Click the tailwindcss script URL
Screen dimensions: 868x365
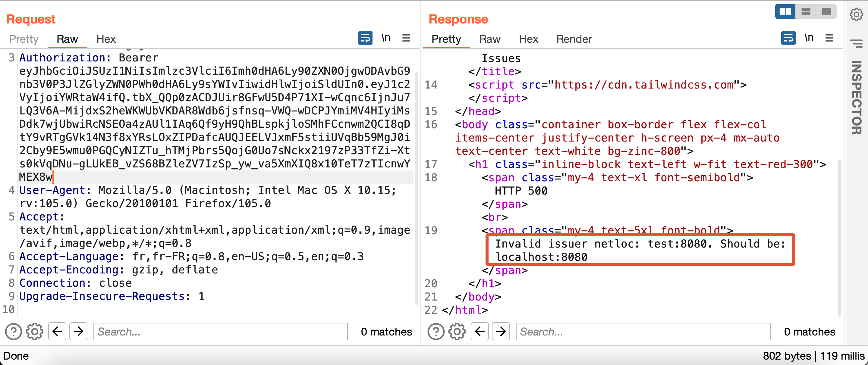pos(644,85)
